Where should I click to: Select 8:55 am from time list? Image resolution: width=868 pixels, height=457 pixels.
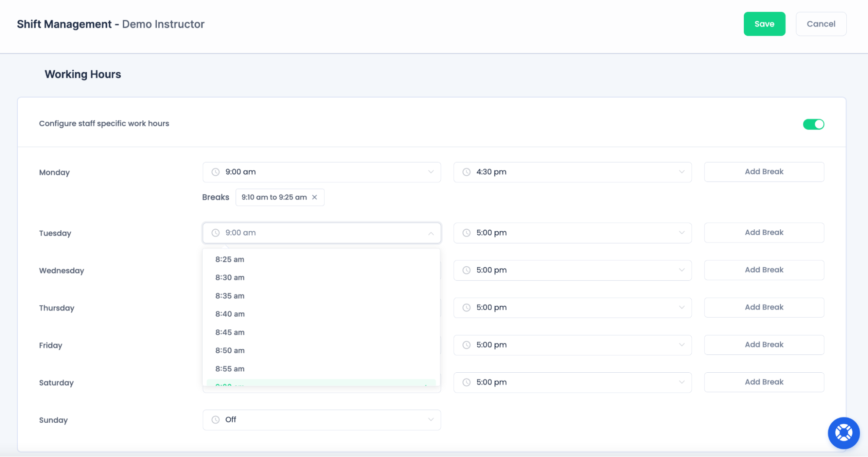point(321,369)
